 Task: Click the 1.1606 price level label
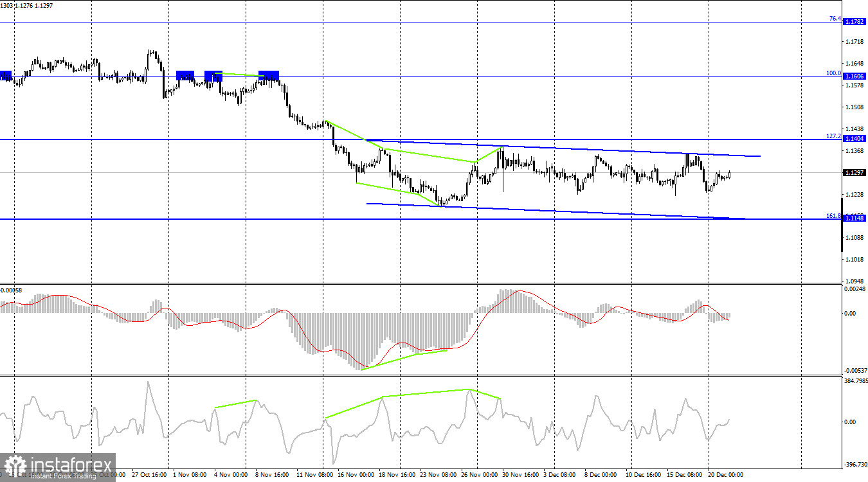pyautogui.click(x=854, y=76)
